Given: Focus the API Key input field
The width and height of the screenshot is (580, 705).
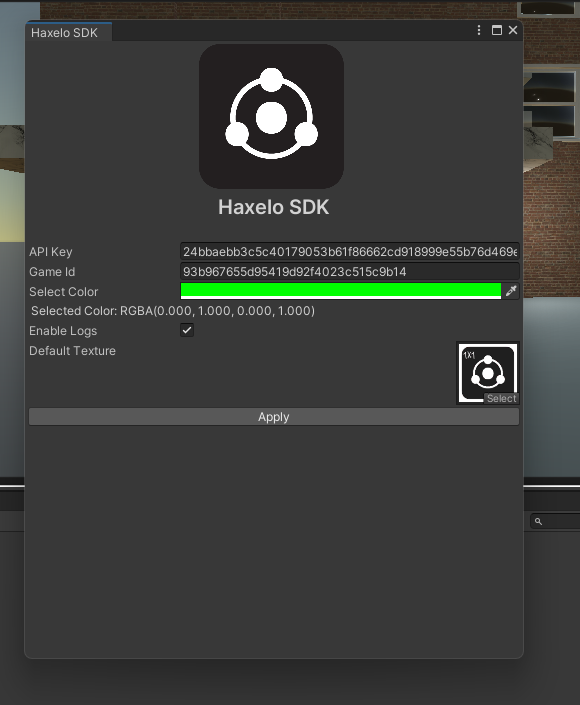Looking at the screenshot, I should pyautogui.click(x=350, y=251).
